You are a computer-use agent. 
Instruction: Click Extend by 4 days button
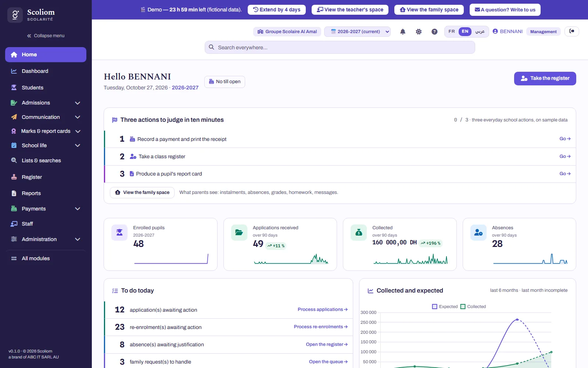pos(277,10)
